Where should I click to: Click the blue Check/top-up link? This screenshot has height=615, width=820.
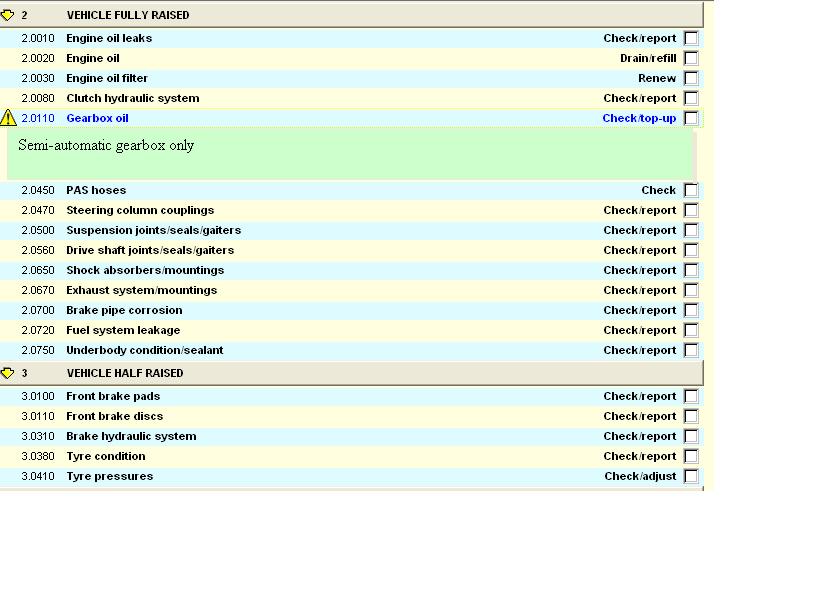click(639, 118)
